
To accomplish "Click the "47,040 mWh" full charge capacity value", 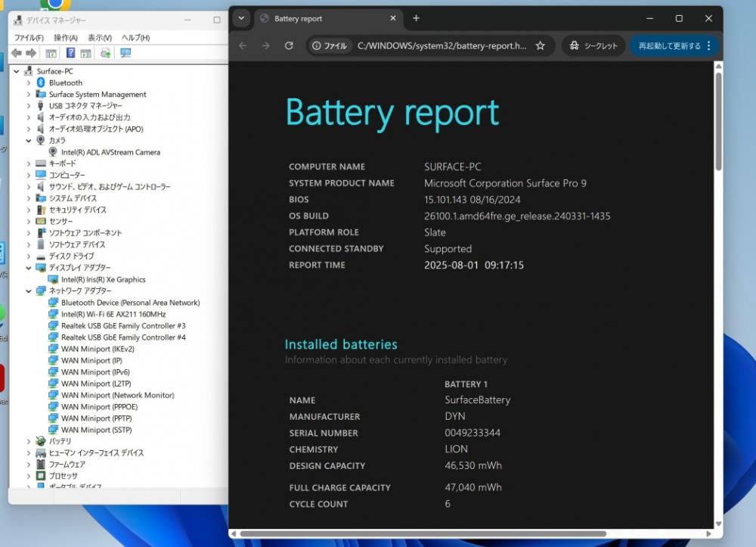I will 473,487.
